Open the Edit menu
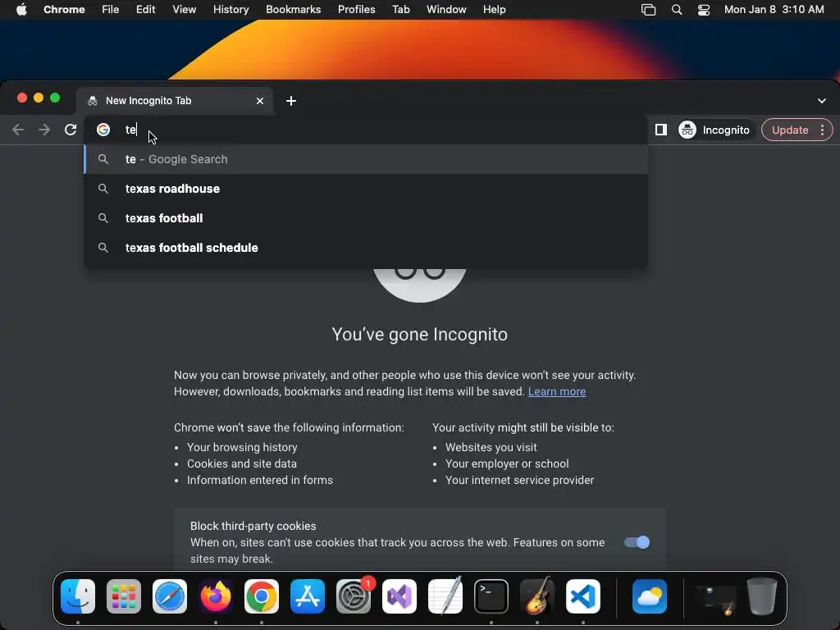 pos(145,10)
